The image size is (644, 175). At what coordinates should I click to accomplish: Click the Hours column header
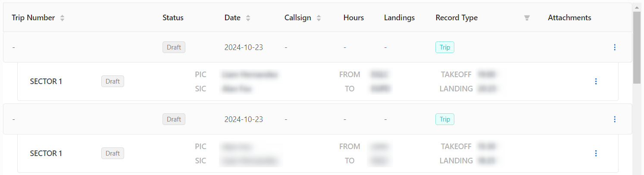(353, 18)
